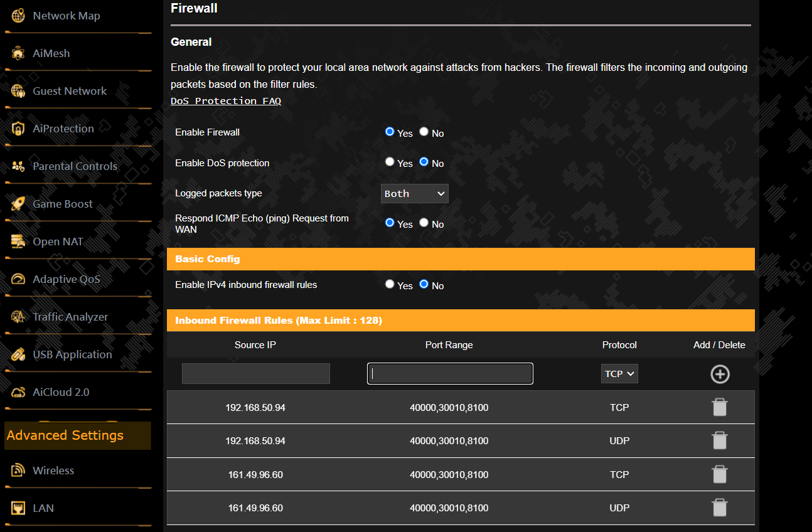Click the Network Map globe icon
812x532 pixels.
pyautogui.click(x=18, y=16)
